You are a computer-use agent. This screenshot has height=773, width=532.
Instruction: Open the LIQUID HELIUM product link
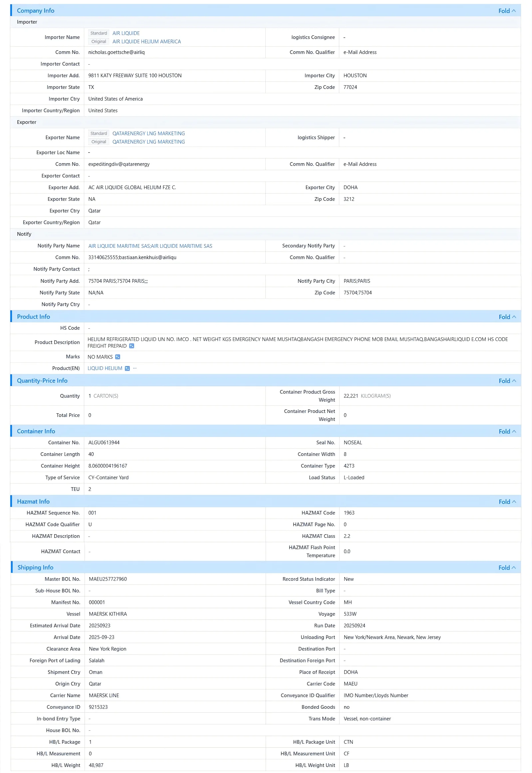[105, 368]
